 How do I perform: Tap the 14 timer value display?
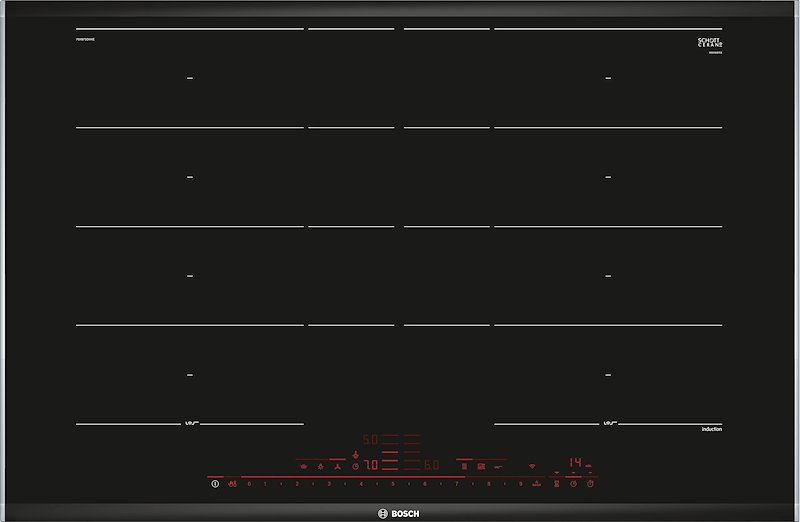pos(575,463)
